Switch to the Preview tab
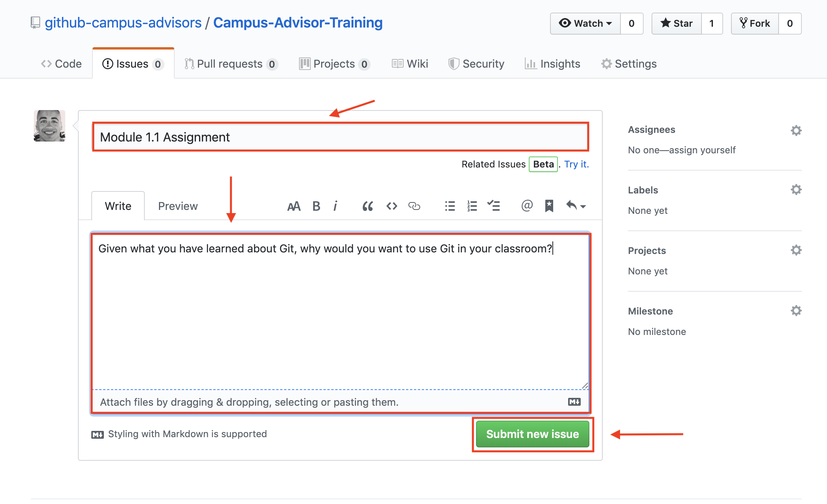 point(178,206)
